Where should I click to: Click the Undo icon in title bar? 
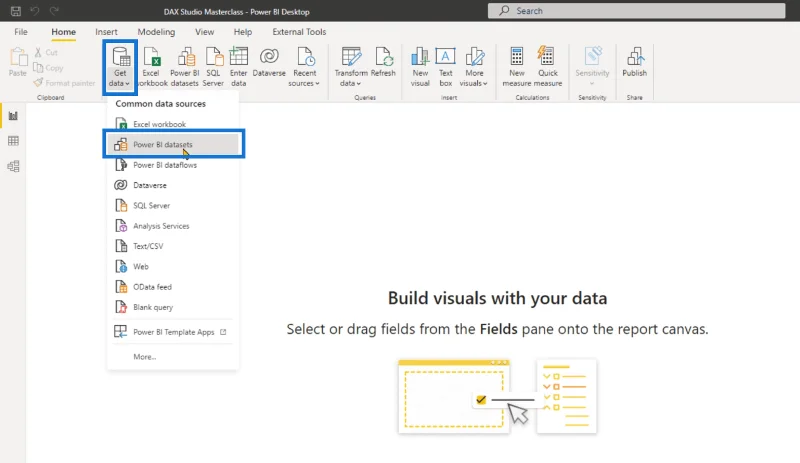click(35, 11)
